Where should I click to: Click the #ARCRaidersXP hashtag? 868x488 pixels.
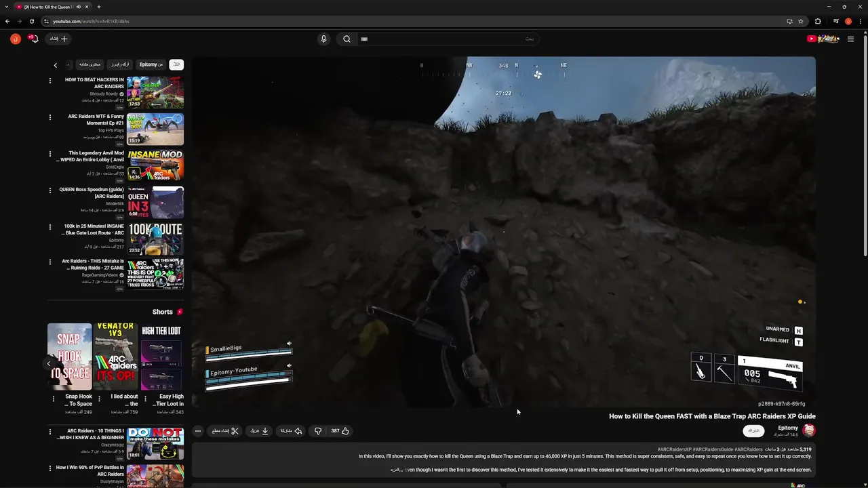coord(674,449)
